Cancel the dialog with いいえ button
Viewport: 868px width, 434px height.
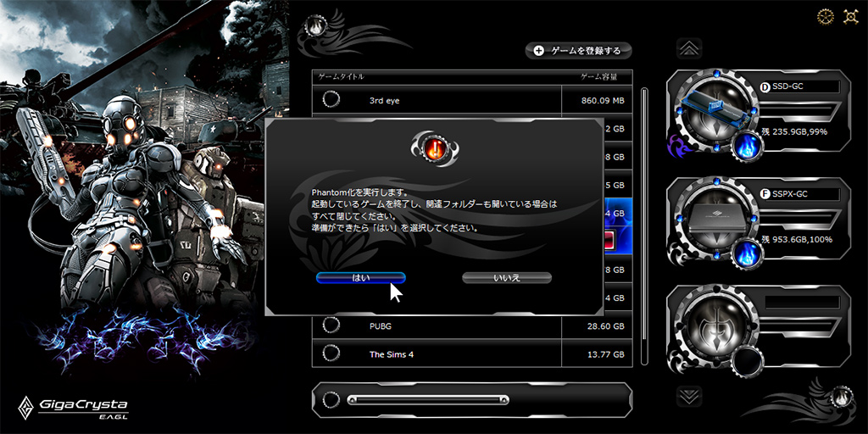[x=507, y=278]
